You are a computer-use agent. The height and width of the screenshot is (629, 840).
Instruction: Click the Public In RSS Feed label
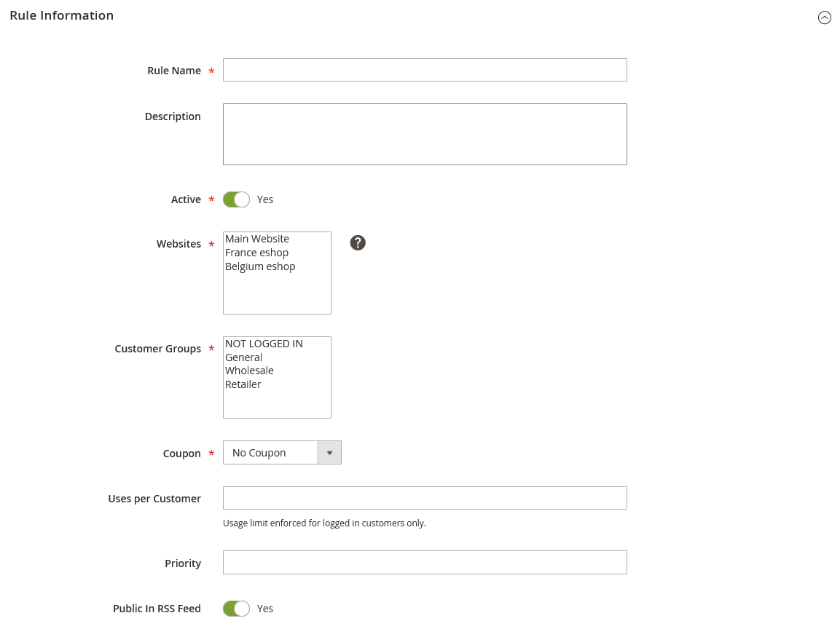[157, 609]
